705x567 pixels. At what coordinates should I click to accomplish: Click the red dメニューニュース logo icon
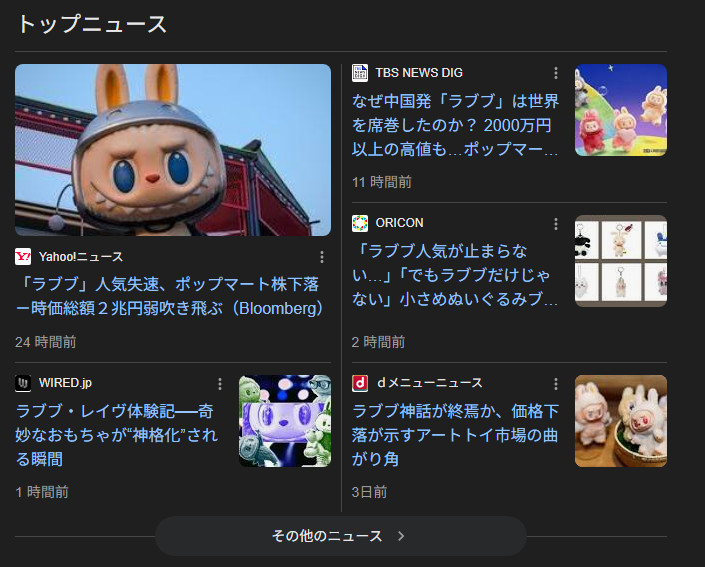tap(360, 383)
